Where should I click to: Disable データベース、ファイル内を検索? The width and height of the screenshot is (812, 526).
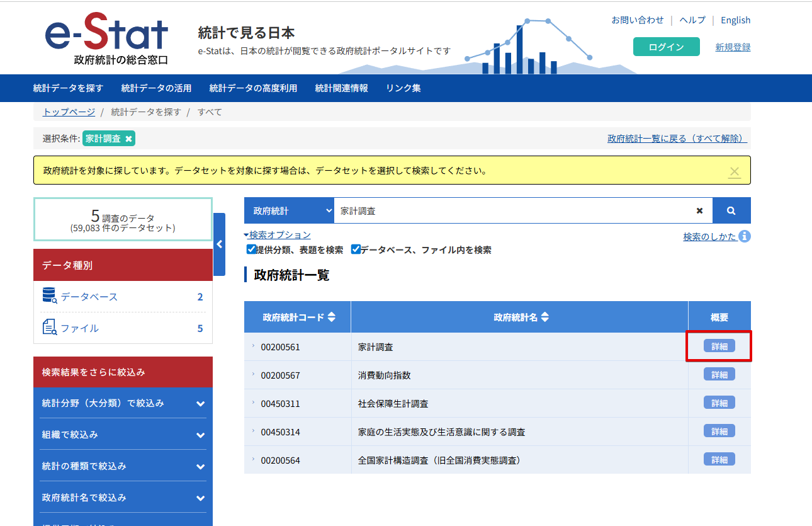pos(356,249)
